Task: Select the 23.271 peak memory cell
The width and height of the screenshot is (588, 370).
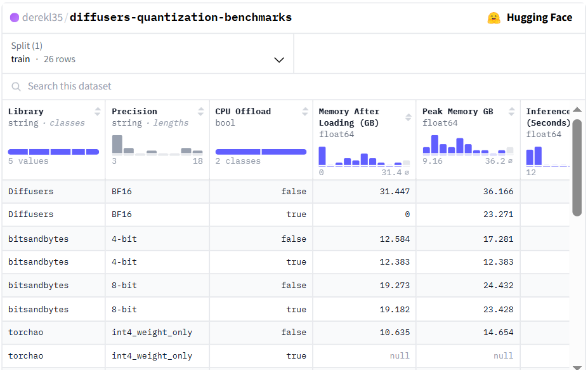Action: coord(468,215)
